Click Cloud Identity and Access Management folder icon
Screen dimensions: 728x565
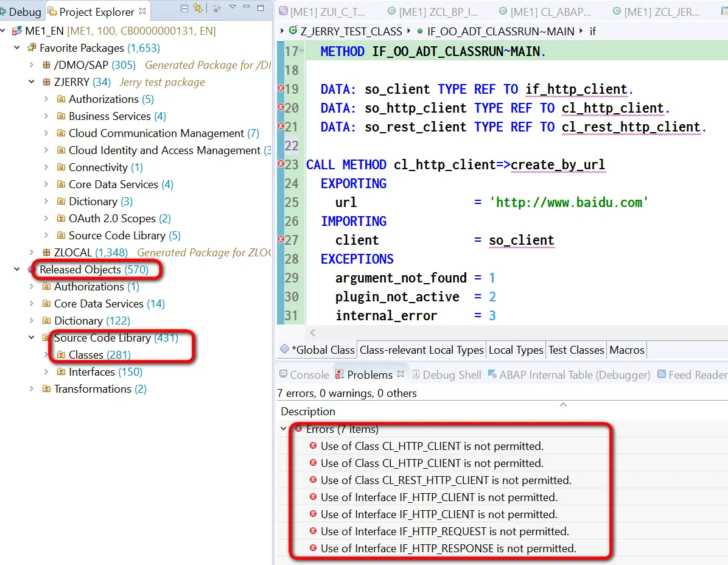[61, 150]
